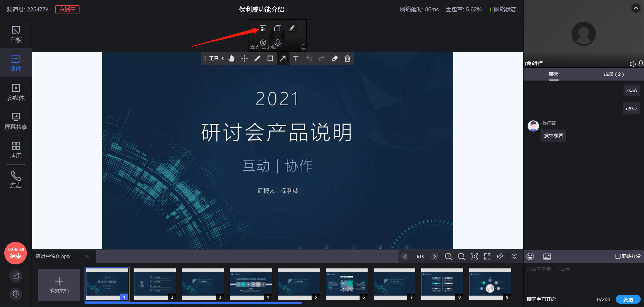
Task: Grab the toolbar drag handle dots
Action: tap(205, 58)
